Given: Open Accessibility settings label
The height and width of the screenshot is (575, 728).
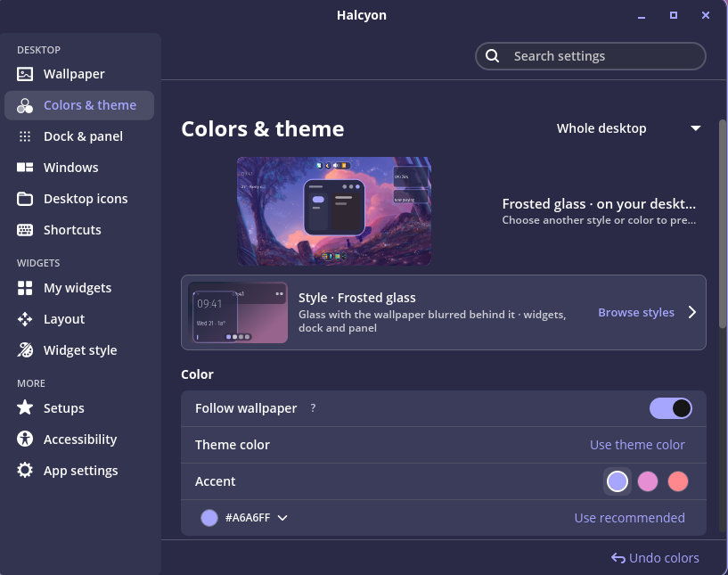Looking at the screenshot, I should click(x=80, y=439).
